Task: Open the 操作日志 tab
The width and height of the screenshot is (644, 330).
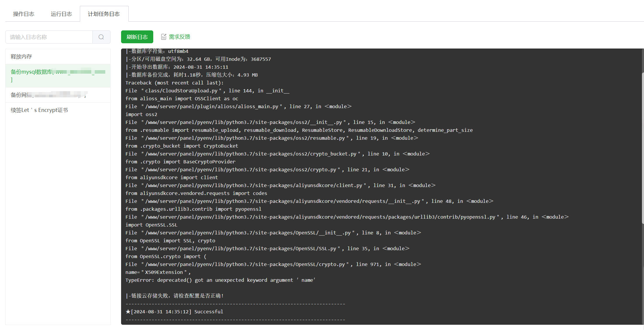Action: click(x=24, y=14)
